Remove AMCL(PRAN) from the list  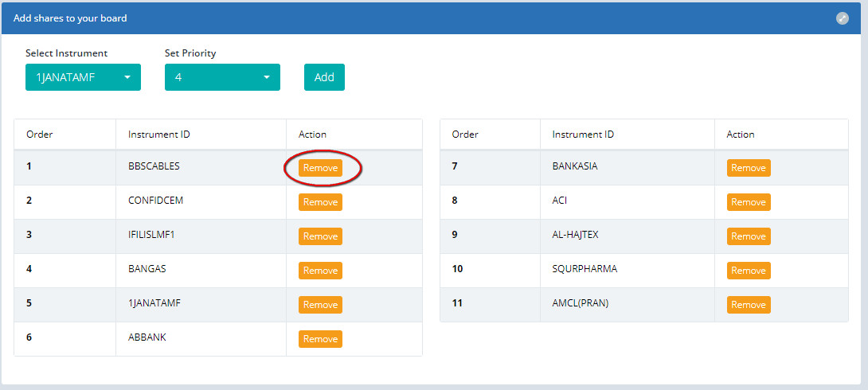click(748, 305)
